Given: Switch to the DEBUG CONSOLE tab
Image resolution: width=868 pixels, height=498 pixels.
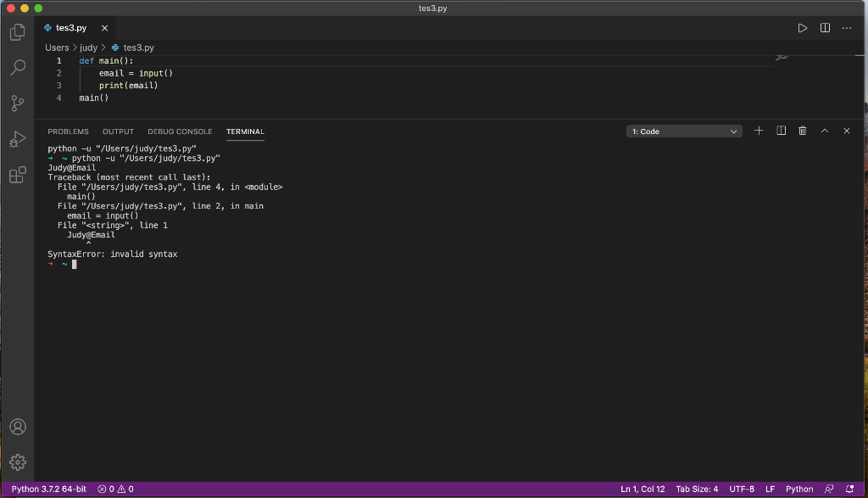Looking at the screenshot, I should (180, 131).
